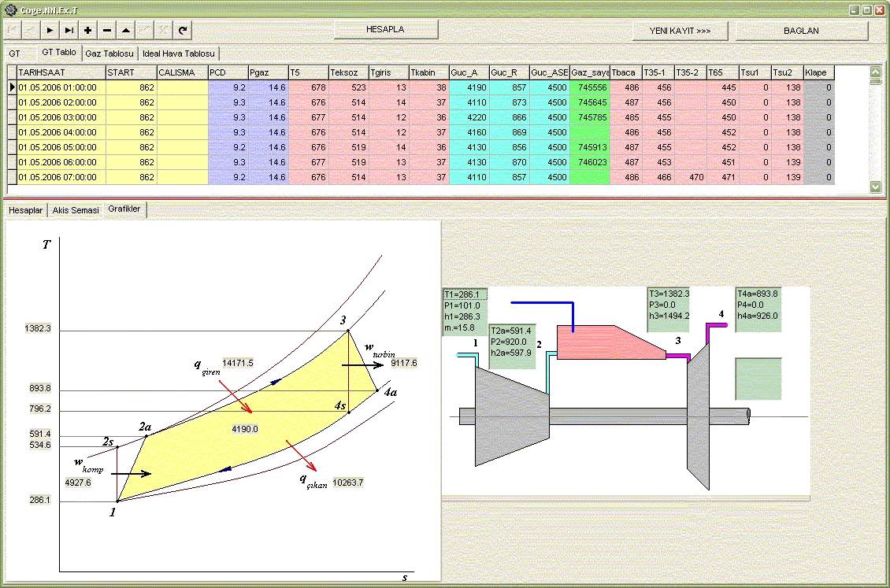The image size is (890, 588).
Task: Click the edit record triangle icon
Action: coord(126,30)
